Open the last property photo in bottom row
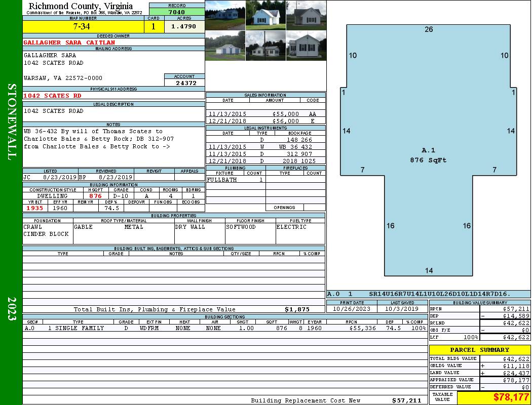Viewport: 532px width, 405px height. [306, 46]
